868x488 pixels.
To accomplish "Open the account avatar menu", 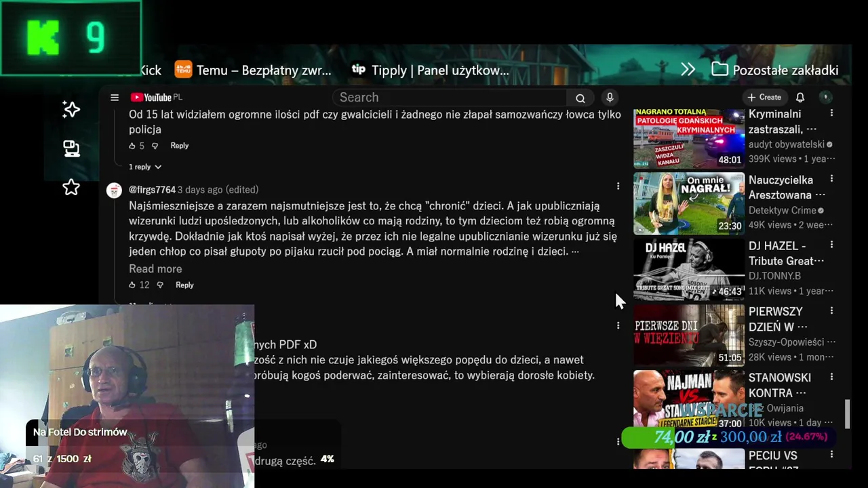I will coord(825,98).
